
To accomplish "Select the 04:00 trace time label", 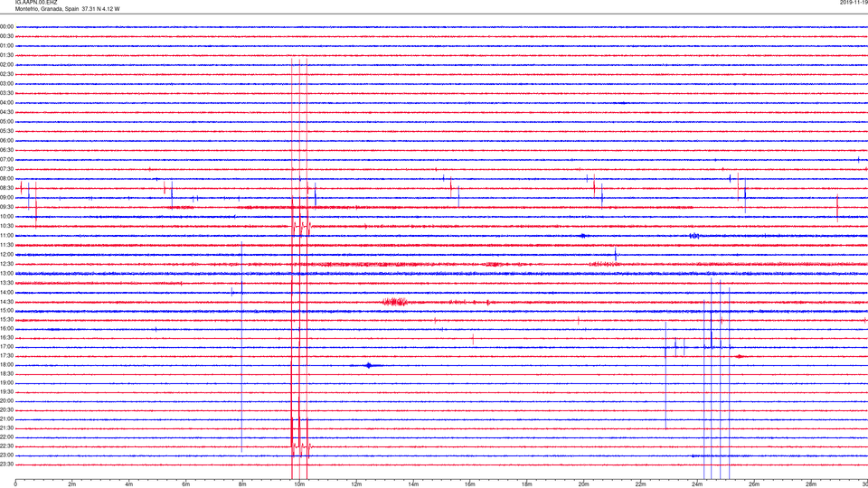I will [x=6, y=102].
